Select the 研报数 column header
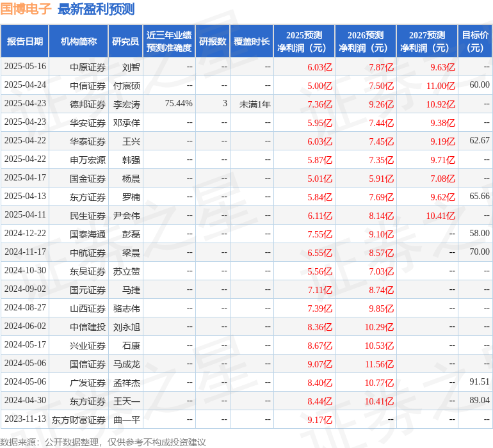Image resolution: width=493 pixels, height=448 pixels. [213, 42]
